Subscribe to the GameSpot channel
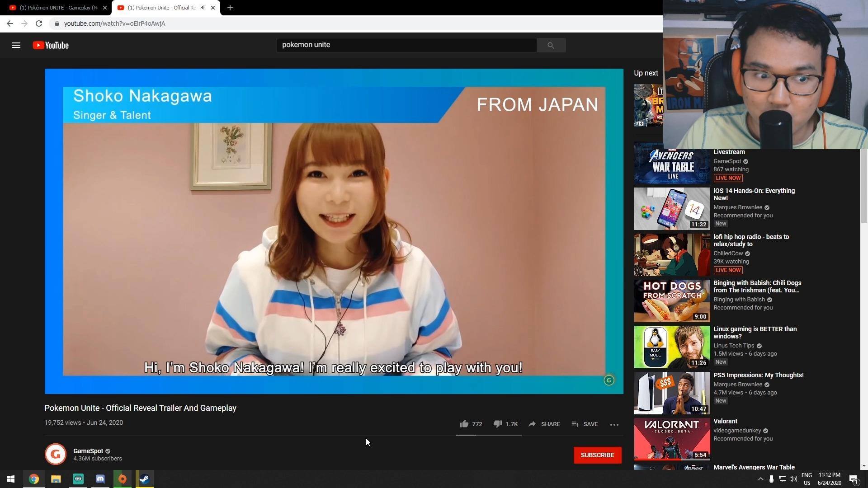868x488 pixels. point(597,455)
